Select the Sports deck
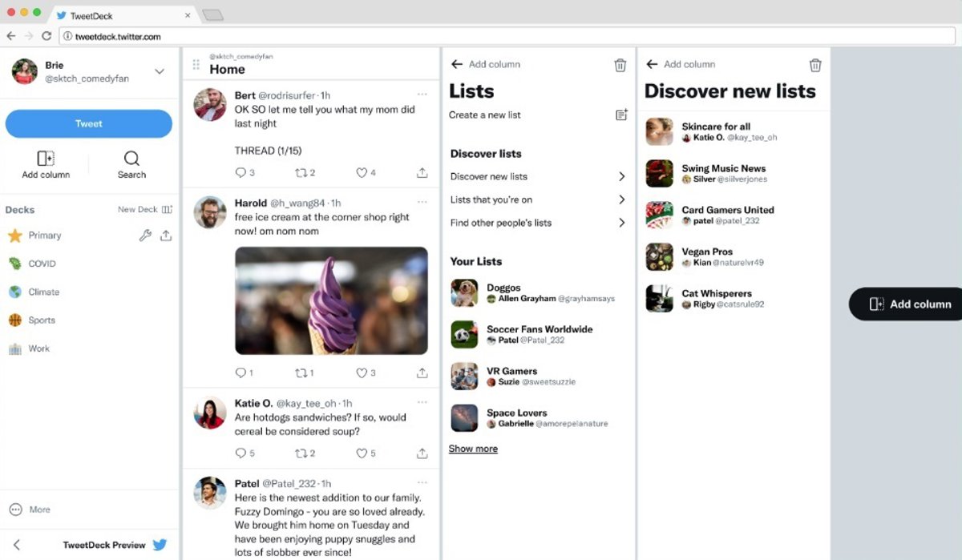The height and width of the screenshot is (560, 962). [42, 320]
